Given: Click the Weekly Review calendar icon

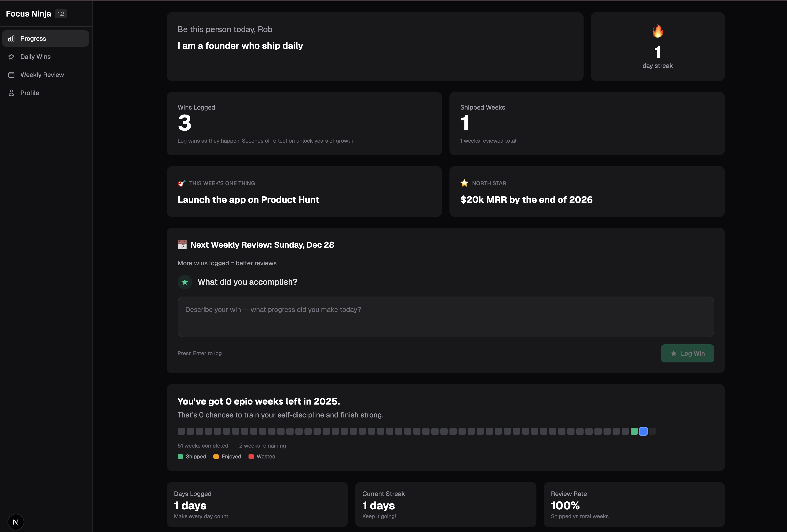Looking at the screenshot, I should tap(11, 75).
